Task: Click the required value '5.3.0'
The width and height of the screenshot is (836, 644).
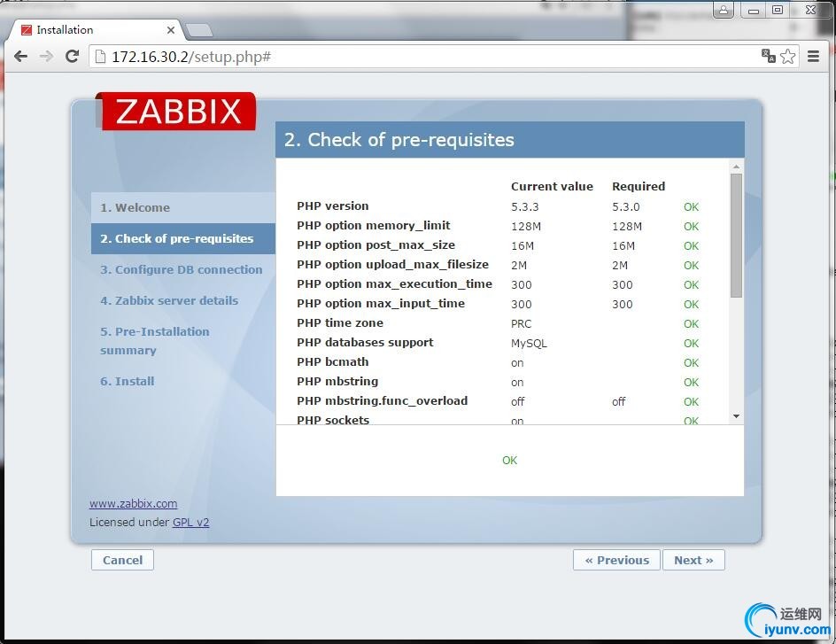Action: (626, 207)
